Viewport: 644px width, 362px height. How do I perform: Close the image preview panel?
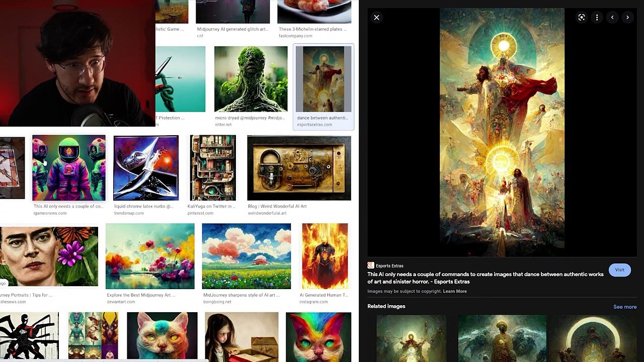[376, 18]
